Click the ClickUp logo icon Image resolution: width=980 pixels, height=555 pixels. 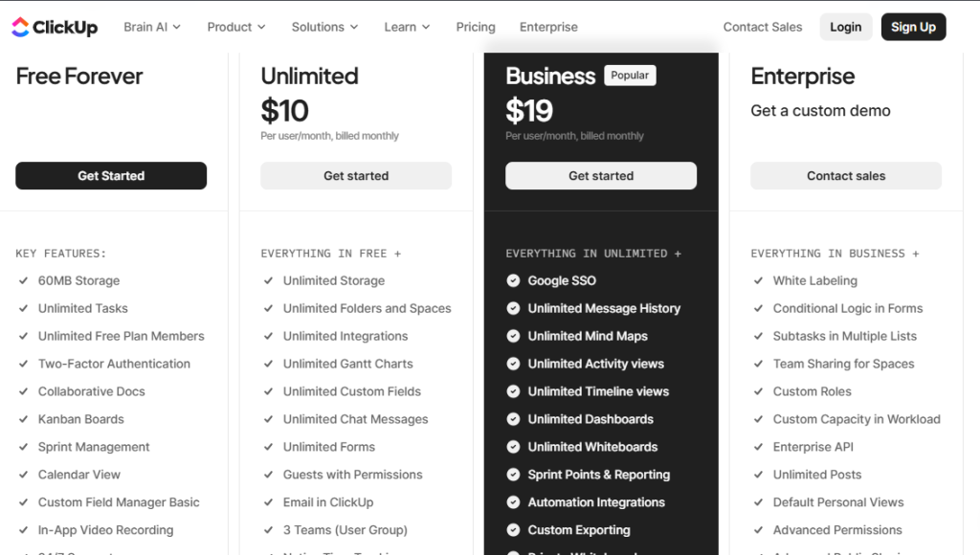click(20, 28)
